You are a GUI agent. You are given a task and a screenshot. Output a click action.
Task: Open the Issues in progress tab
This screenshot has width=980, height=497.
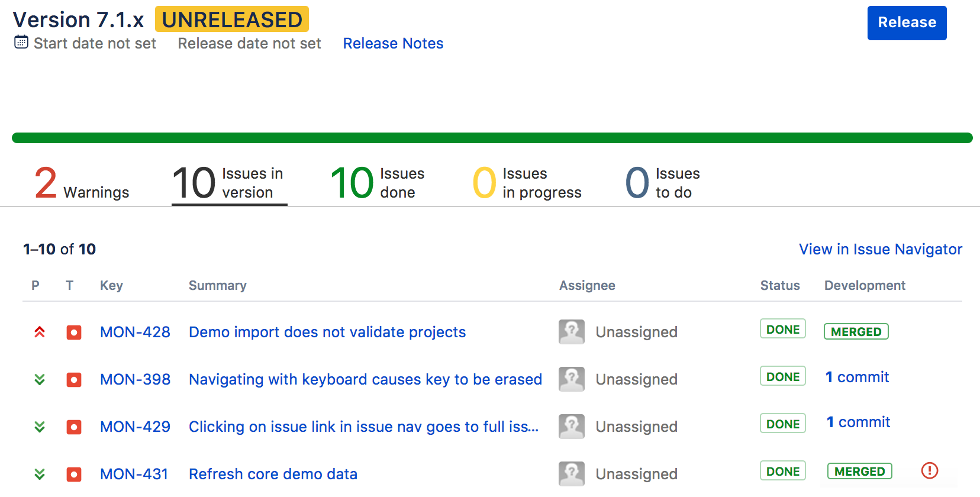[527, 183]
